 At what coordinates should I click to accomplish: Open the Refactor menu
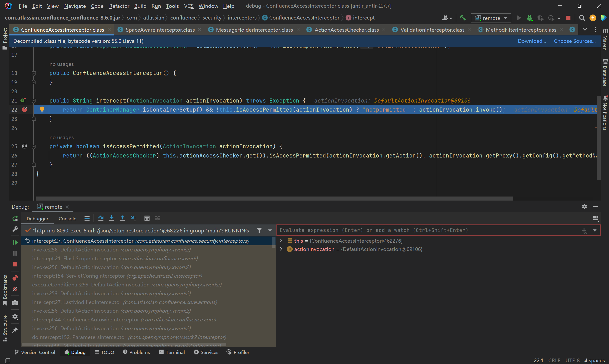(x=119, y=6)
